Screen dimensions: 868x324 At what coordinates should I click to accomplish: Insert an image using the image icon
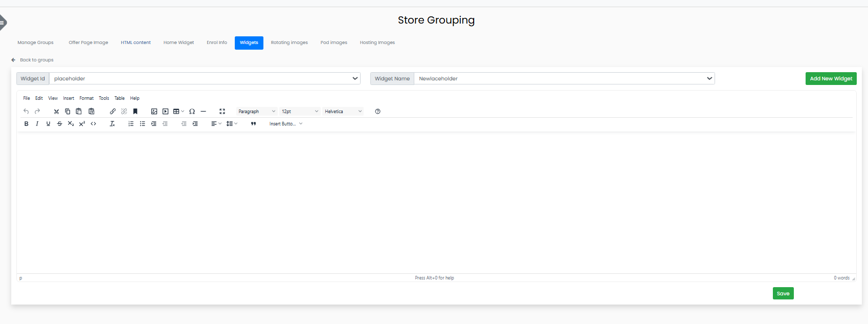coord(154,112)
